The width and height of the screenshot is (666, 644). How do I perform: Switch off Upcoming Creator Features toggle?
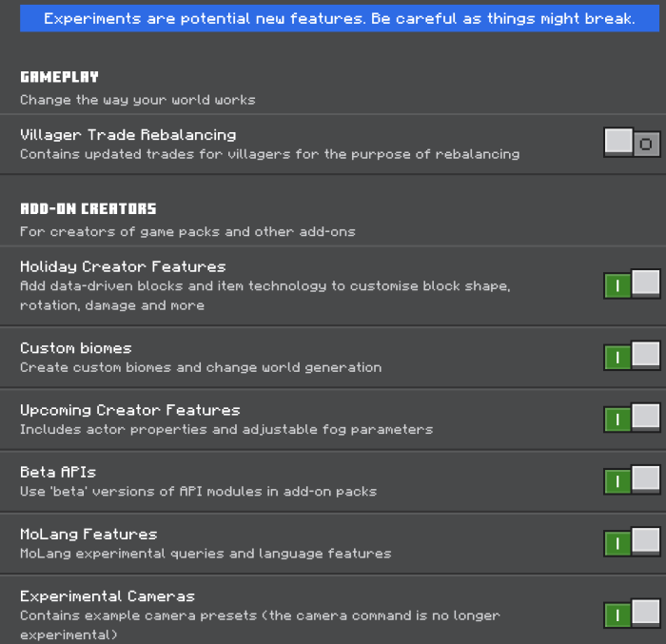[x=632, y=419]
